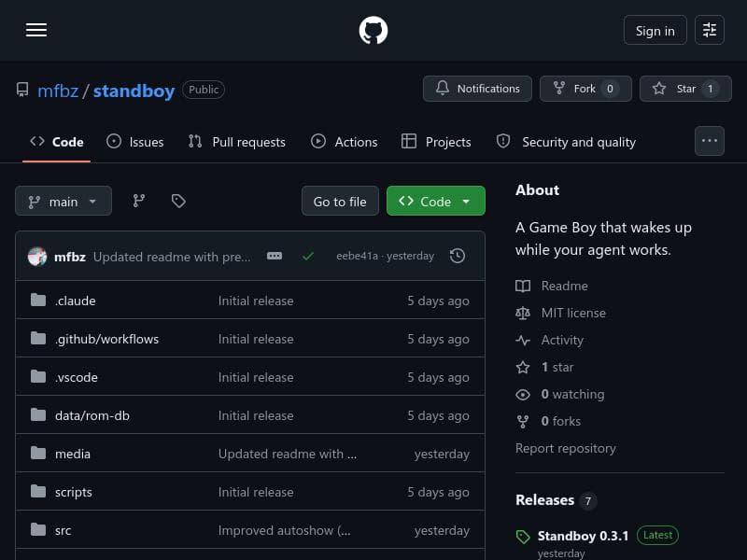Open the standboy repository link
Viewport: 747px width, 560px height.
pos(134,91)
